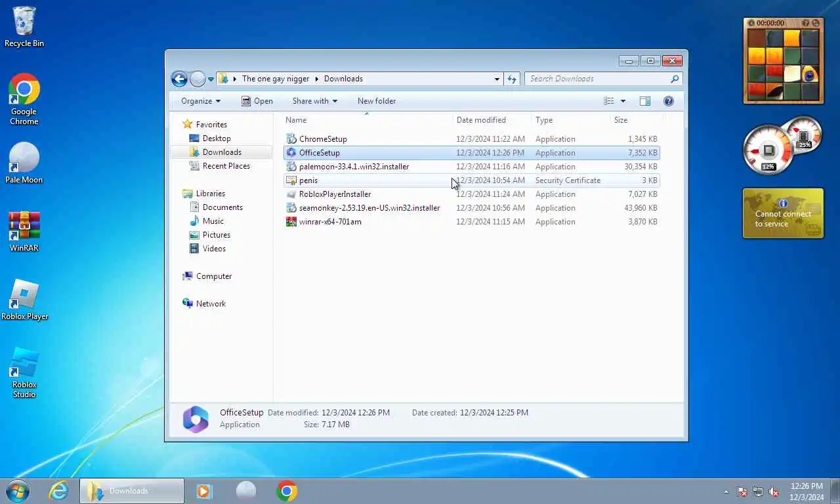Click the magnifier icon in search box
Image resolution: width=840 pixels, height=504 pixels.
675,79
